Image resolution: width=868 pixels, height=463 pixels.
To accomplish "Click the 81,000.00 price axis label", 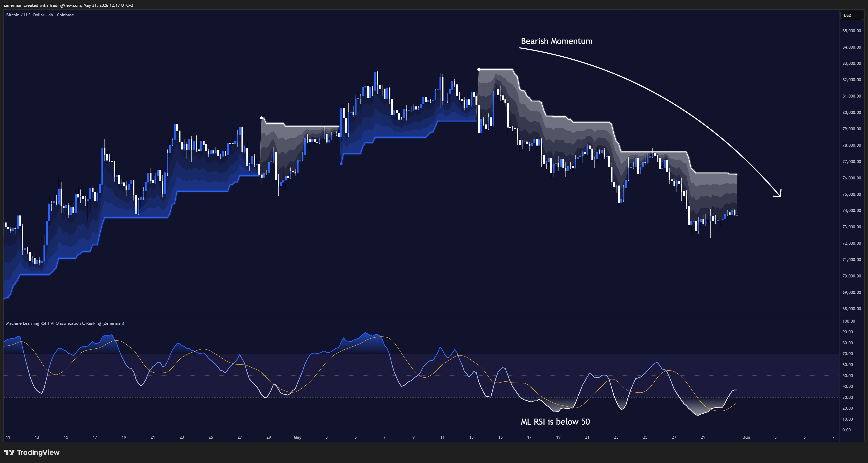I will tap(851, 96).
